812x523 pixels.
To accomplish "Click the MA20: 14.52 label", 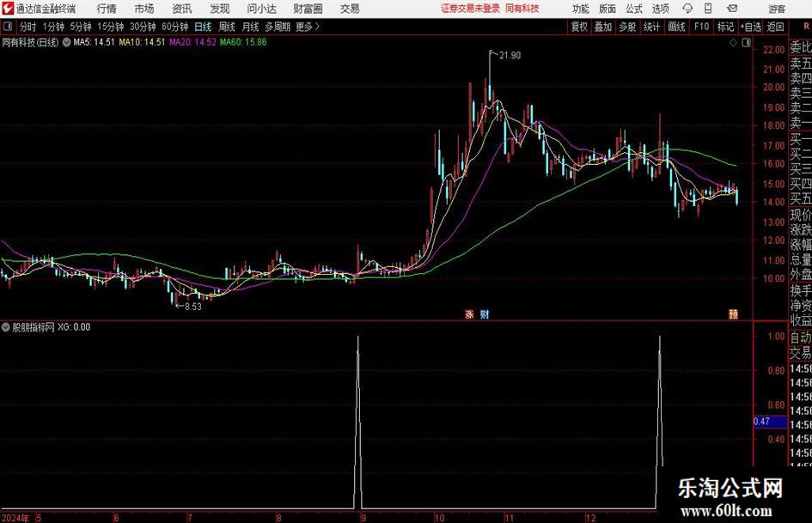I will pyautogui.click(x=192, y=42).
